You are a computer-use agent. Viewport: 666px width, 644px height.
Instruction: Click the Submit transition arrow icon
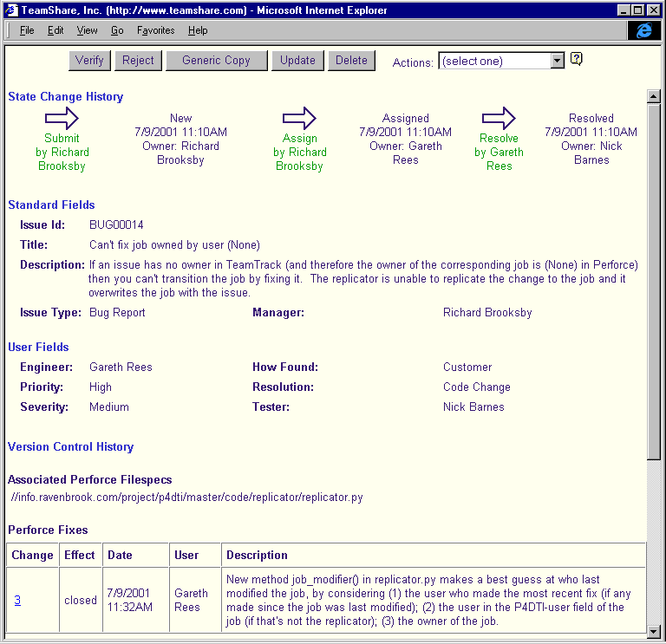click(x=62, y=118)
